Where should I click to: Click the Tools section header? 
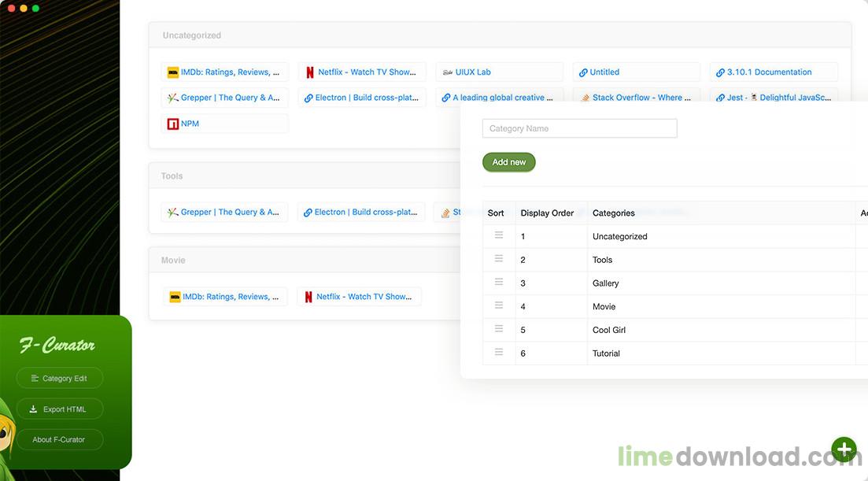pos(305,176)
